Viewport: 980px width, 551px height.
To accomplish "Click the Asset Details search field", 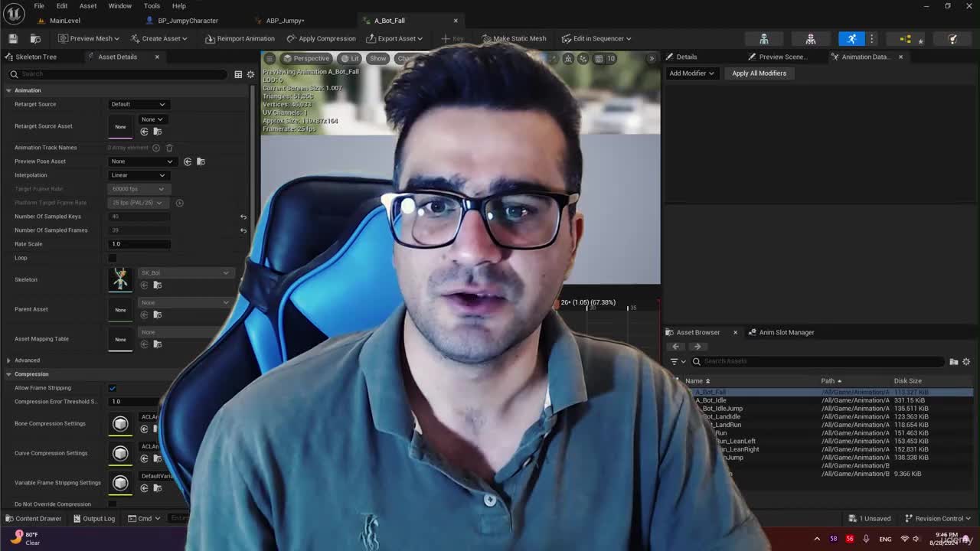I will tap(119, 74).
